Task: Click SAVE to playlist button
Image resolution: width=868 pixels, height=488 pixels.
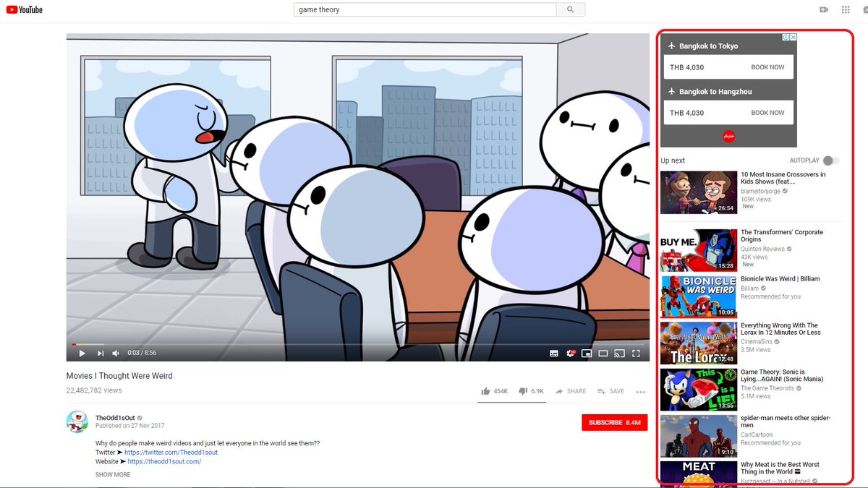Action: (x=610, y=391)
